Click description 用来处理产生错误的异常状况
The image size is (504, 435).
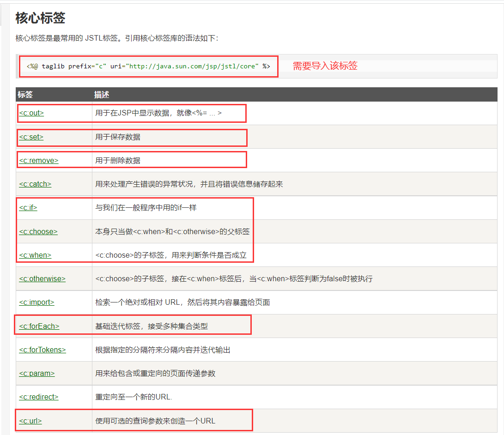pyautogui.click(x=189, y=184)
